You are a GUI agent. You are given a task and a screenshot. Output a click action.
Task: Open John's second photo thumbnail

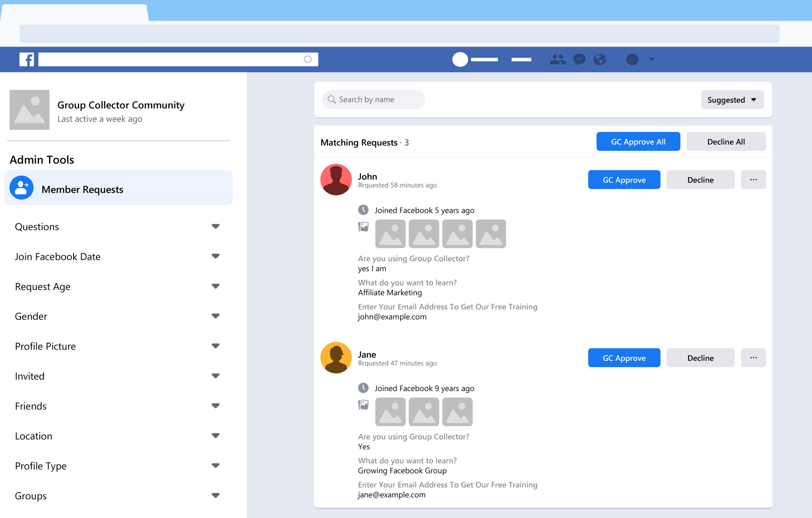424,234
